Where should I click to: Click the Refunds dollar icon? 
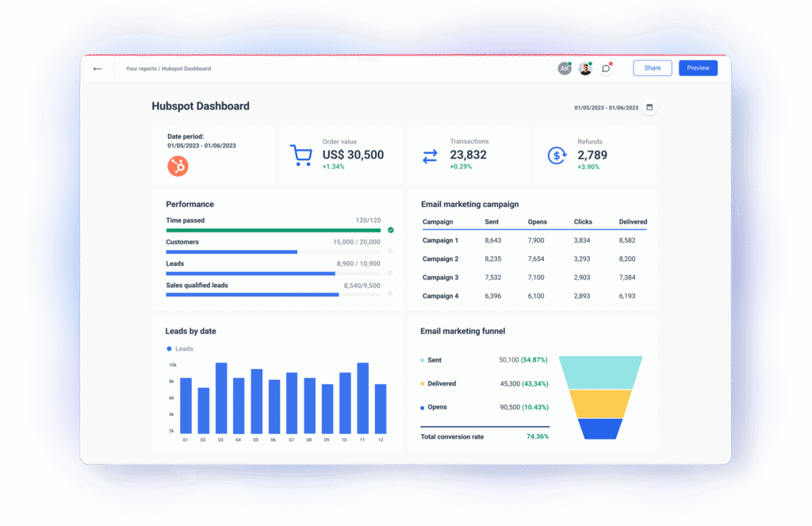click(557, 155)
